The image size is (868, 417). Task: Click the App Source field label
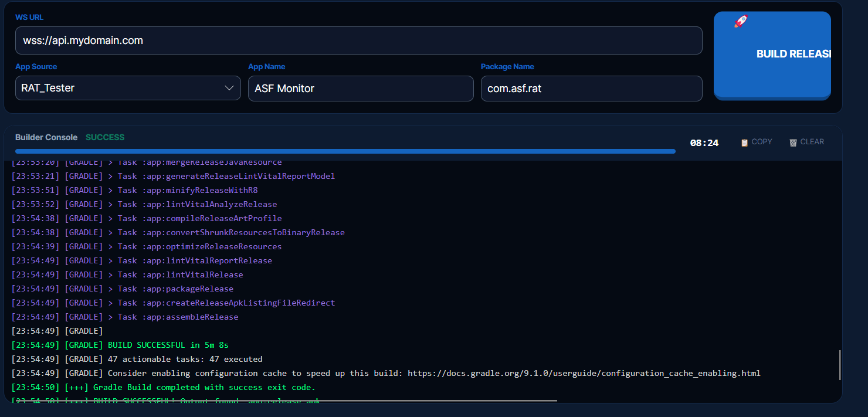(36, 67)
